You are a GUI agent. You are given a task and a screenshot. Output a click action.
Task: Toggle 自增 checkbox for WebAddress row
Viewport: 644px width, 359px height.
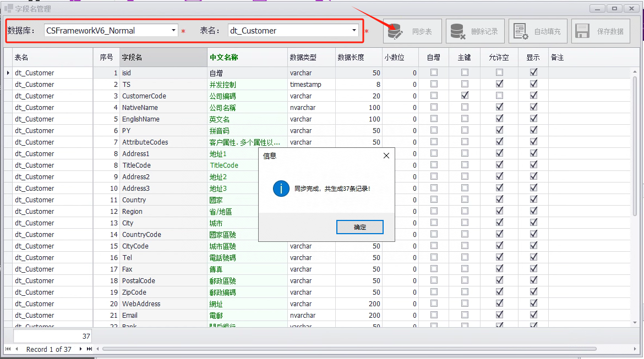click(x=434, y=303)
